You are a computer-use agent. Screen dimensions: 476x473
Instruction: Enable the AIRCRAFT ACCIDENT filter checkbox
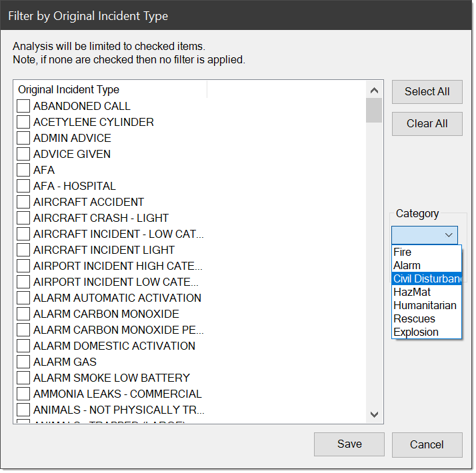tap(23, 202)
